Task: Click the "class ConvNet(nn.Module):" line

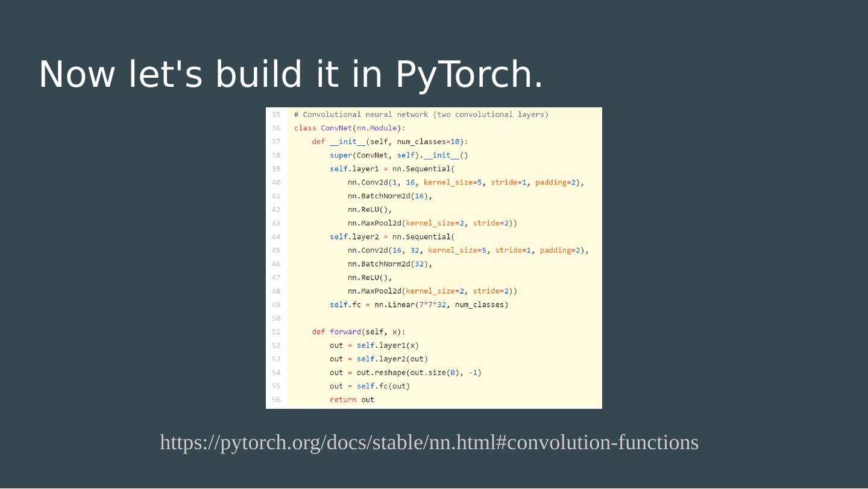Action: tap(350, 128)
